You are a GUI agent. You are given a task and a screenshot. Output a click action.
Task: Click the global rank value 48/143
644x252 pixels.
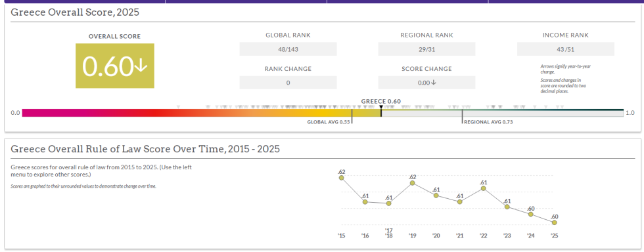288,49
